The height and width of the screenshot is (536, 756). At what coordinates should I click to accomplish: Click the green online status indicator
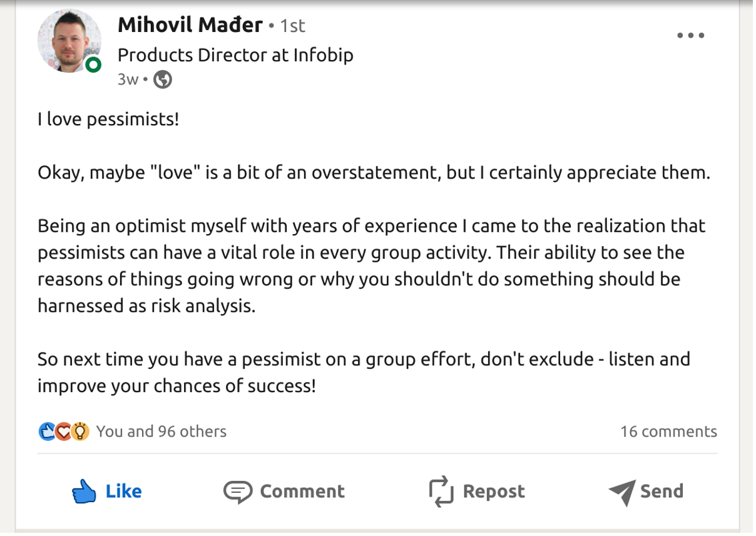pyautogui.click(x=93, y=64)
